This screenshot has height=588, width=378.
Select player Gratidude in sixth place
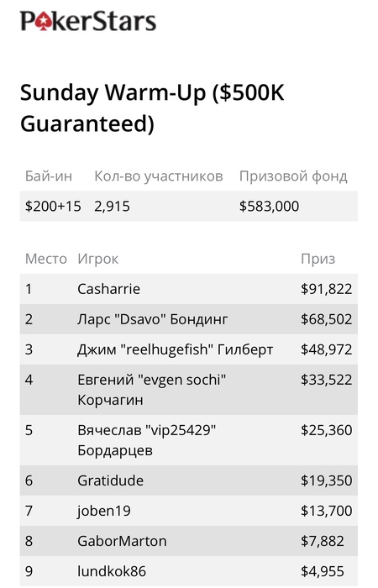(x=111, y=480)
